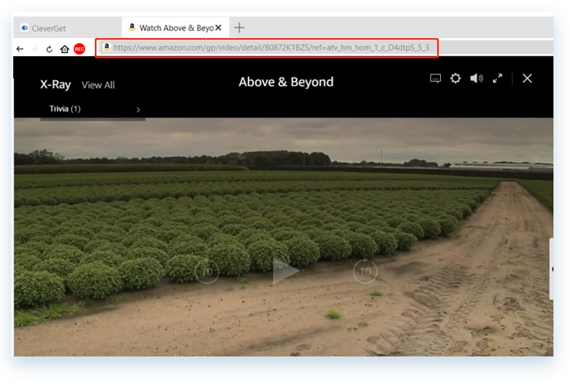Open the home page via house icon
This screenshot has height=392, width=570.
pyautogui.click(x=65, y=49)
